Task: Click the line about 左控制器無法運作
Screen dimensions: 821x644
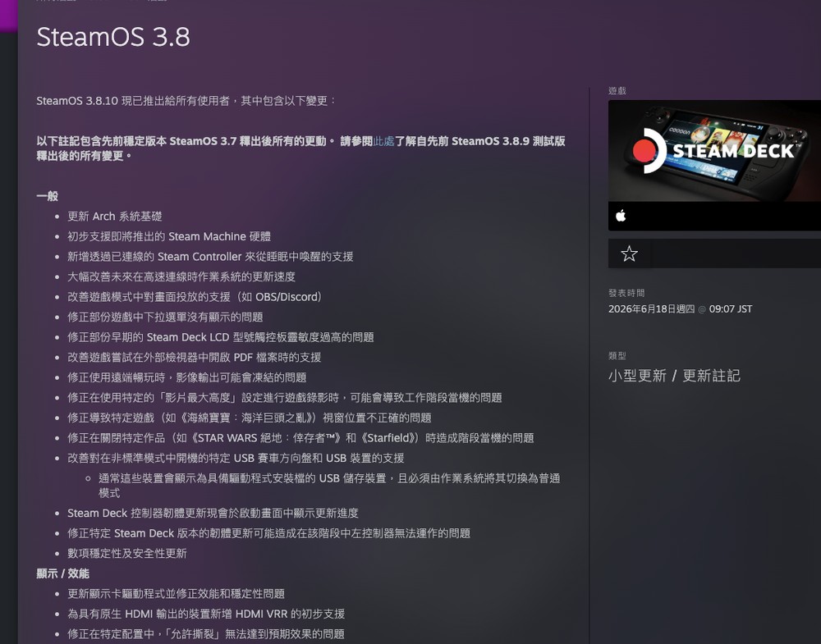Action: (x=268, y=533)
